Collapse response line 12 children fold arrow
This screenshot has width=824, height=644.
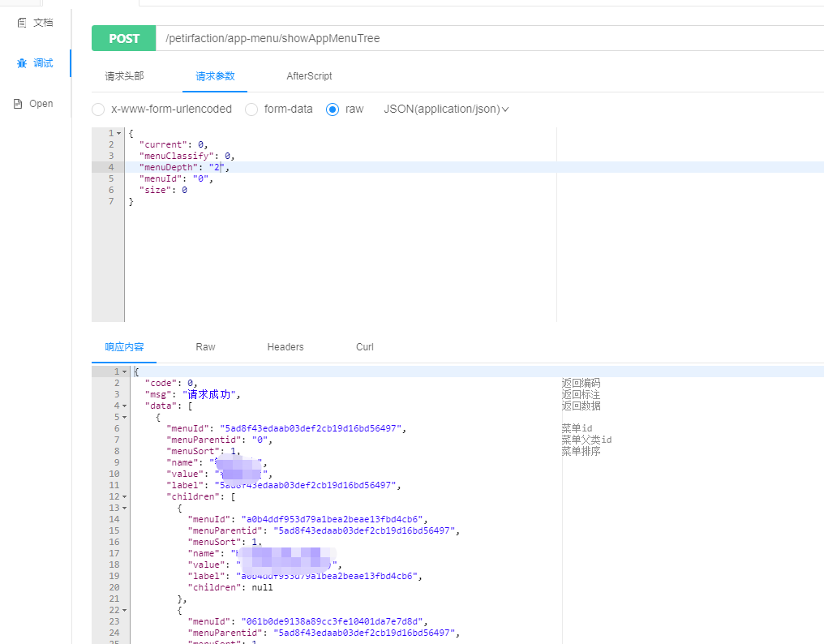point(125,497)
